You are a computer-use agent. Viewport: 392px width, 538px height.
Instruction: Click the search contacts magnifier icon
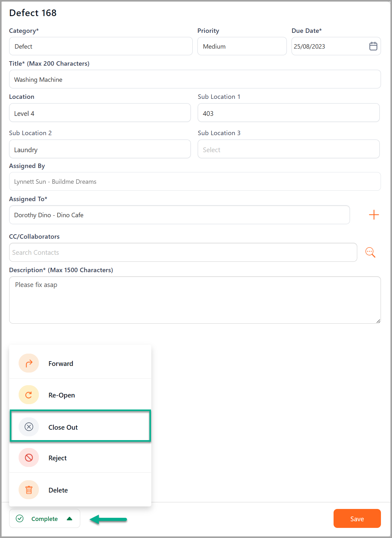click(370, 252)
